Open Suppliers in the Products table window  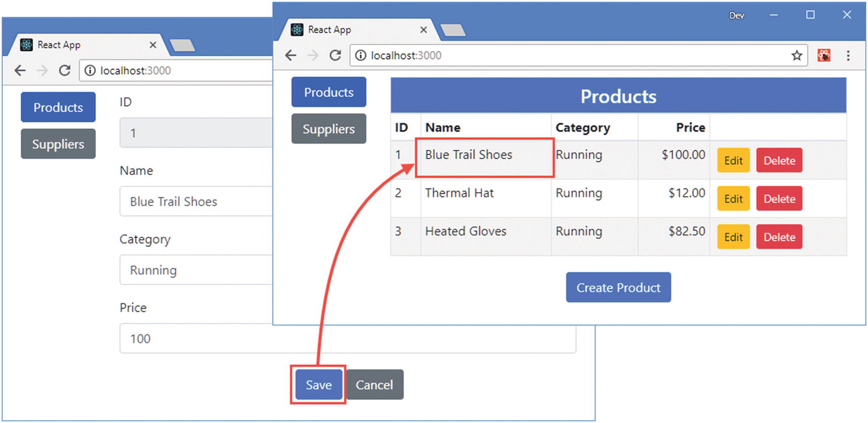[x=329, y=129]
